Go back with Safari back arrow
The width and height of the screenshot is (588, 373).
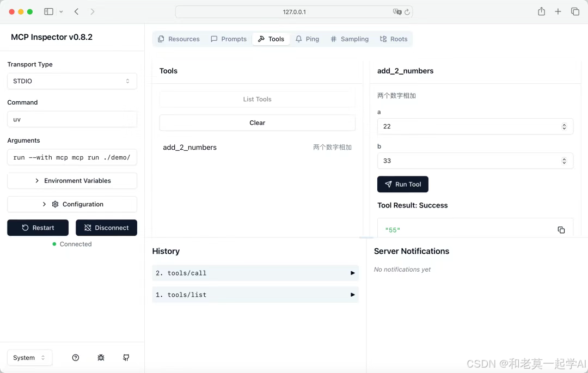[x=77, y=11]
